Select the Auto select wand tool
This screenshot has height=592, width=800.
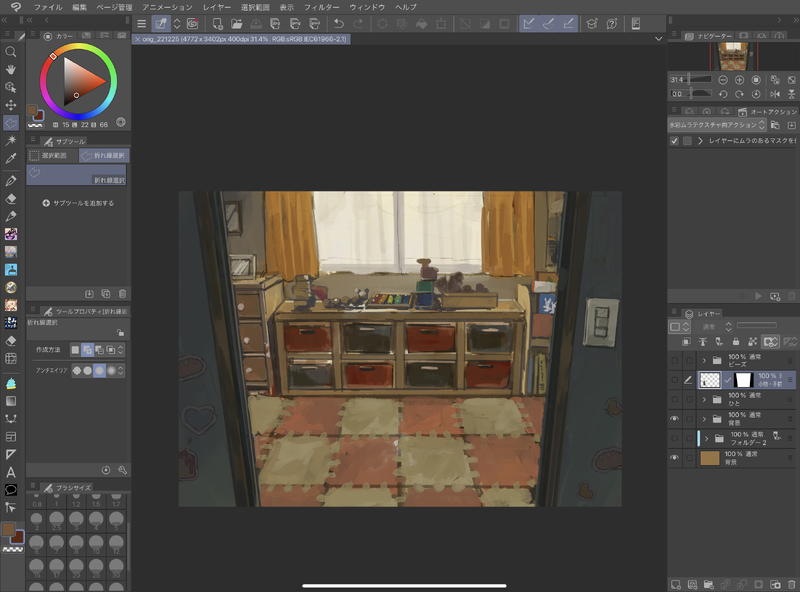10,140
